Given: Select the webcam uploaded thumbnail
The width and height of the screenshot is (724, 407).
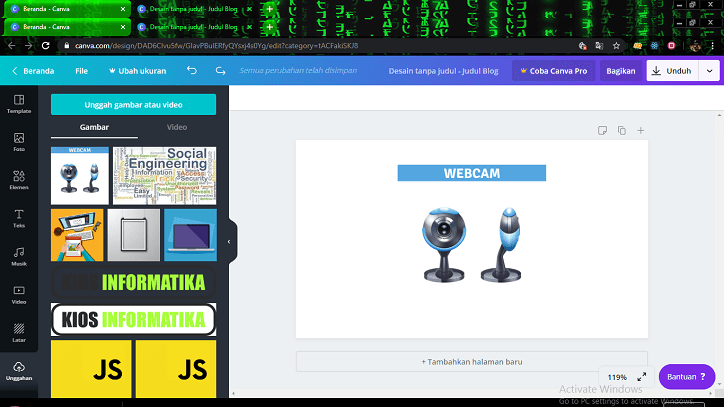Looking at the screenshot, I should (80, 176).
